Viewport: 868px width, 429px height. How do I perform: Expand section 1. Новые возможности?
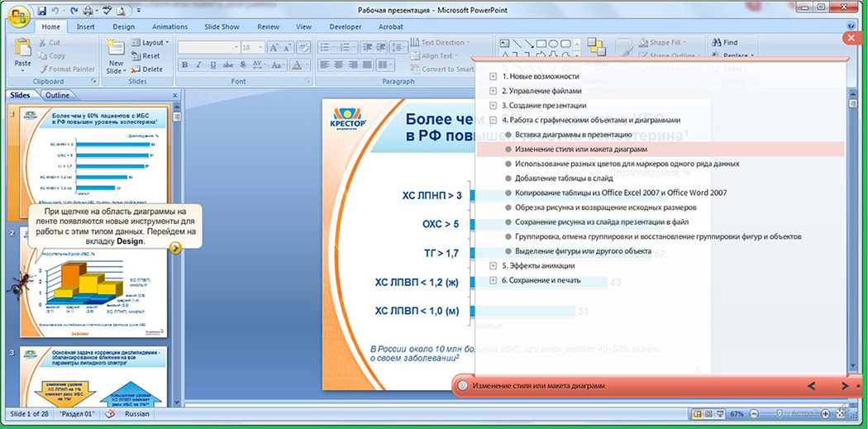point(493,77)
